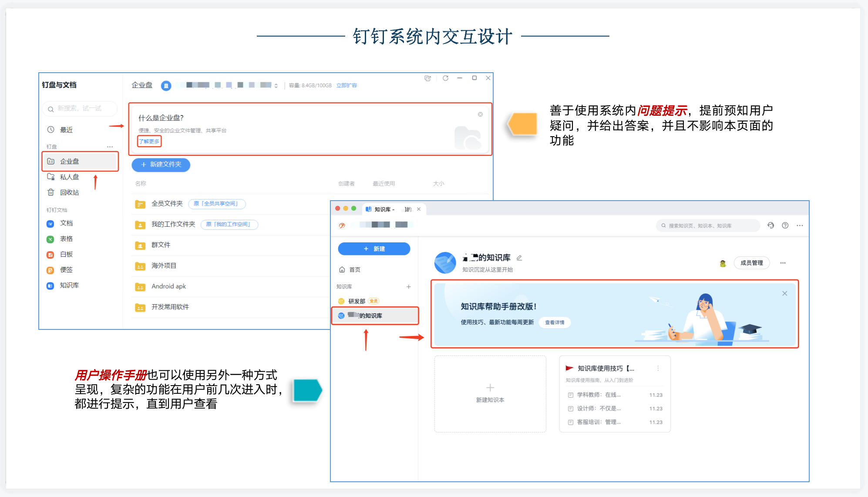Sort by 最近使用 column header
Viewport: 868px width, 497px height.
[384, 184]
